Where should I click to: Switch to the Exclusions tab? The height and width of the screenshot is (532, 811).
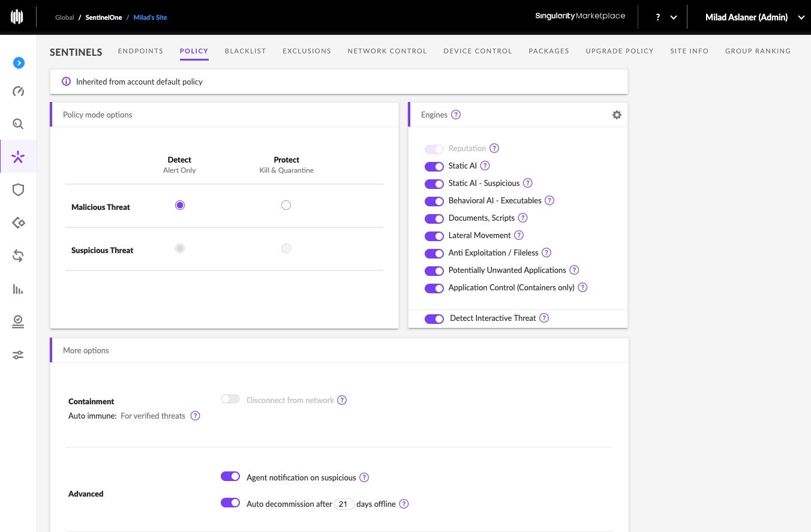click(307, 51)
